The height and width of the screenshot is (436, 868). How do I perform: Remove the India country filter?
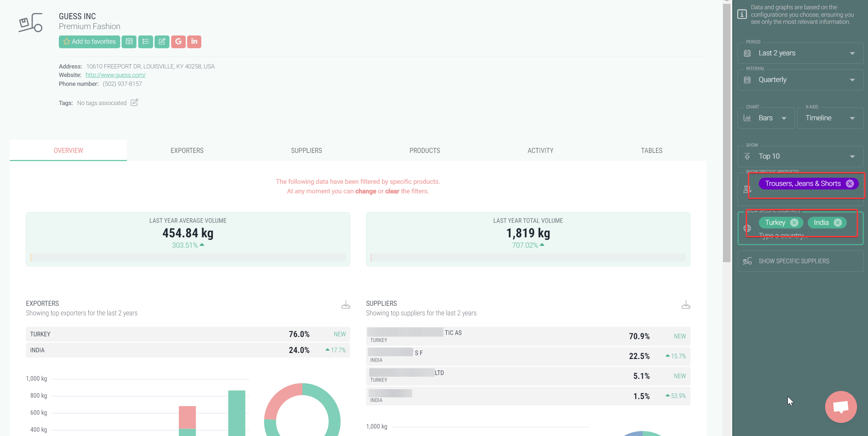(838, 222)
